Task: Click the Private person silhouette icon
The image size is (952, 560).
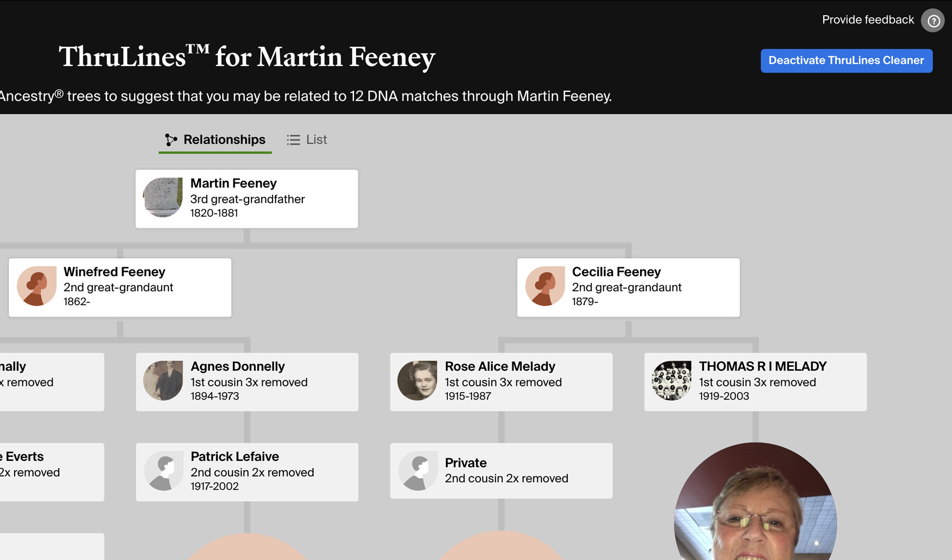Action: (x=418, y=471)
